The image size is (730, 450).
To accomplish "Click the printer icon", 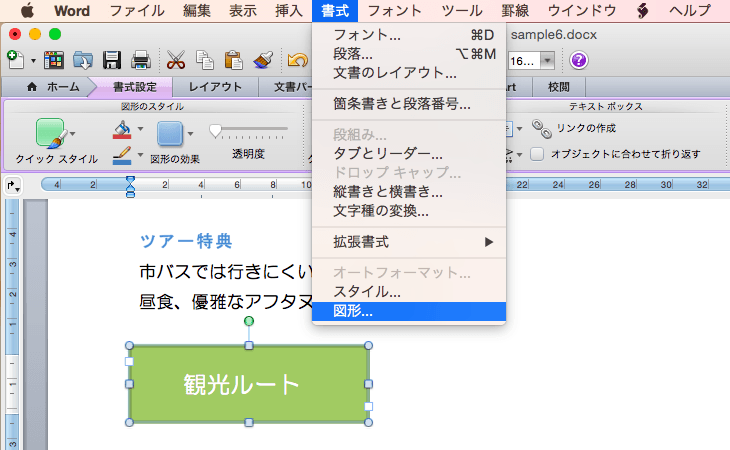I will [x=141, y=60].
